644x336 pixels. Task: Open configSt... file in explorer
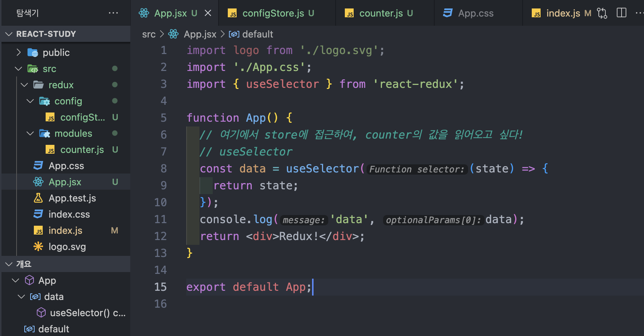[x=66, y=117]
